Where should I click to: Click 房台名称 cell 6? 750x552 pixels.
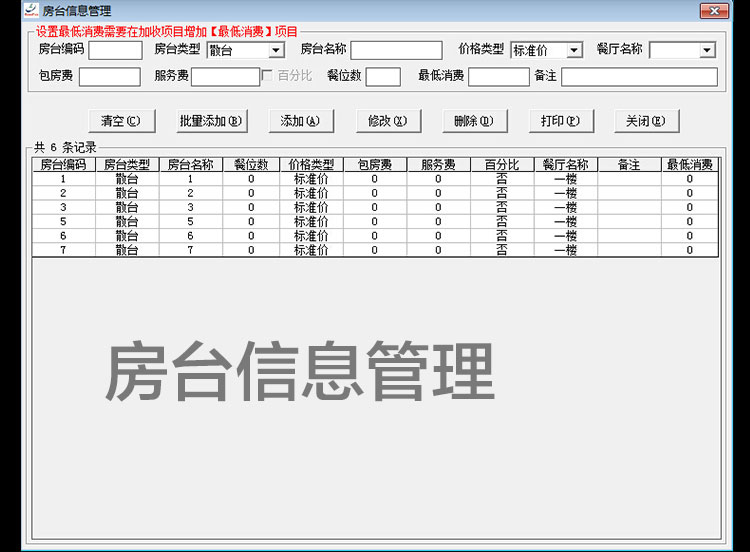[191, 236]
